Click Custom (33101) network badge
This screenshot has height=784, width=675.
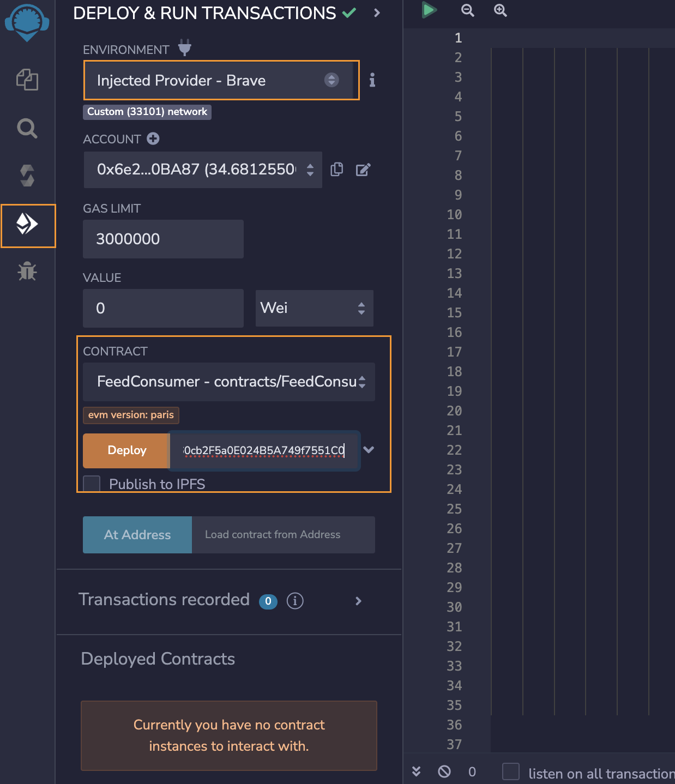click(147, 112)
